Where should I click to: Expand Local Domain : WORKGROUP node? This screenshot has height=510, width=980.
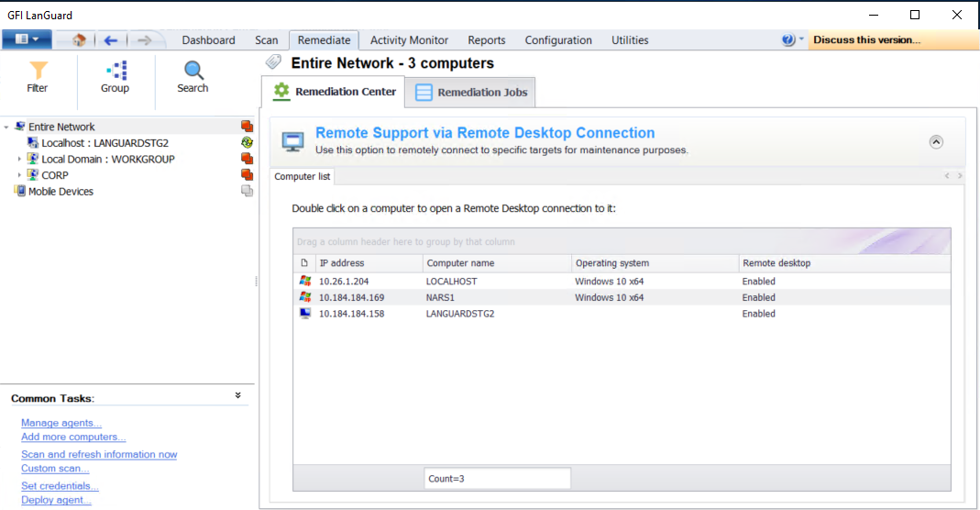pyautogui.click(x=19, y=159)
